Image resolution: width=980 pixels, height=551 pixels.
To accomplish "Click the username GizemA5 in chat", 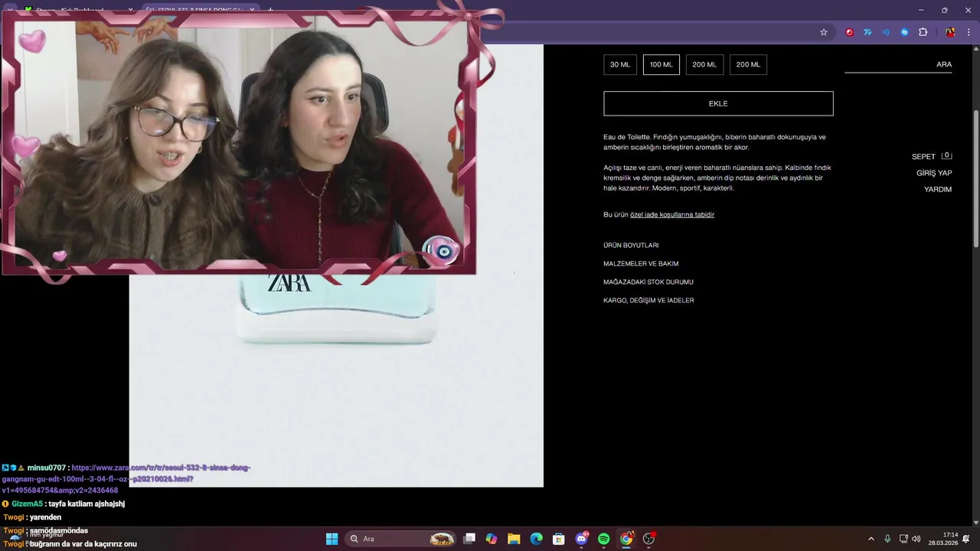I will (x=27, y=504).
